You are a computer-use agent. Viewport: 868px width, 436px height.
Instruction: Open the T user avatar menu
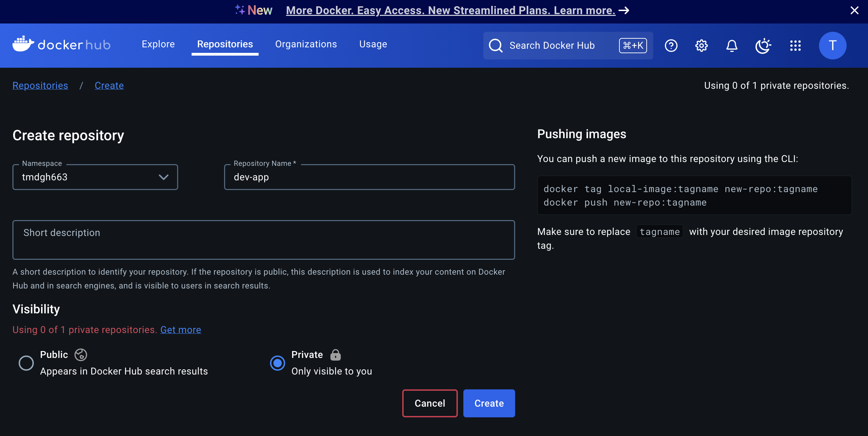tap(832, 46)
